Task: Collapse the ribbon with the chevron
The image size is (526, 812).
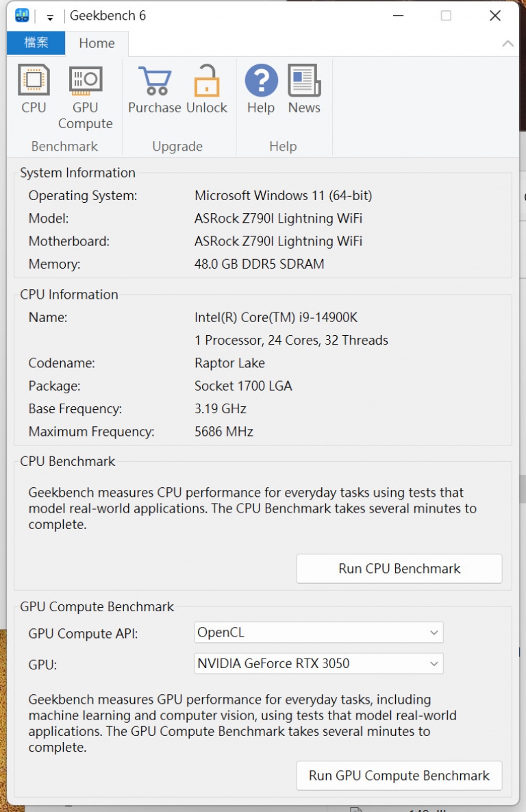Action: click(508, 43)
